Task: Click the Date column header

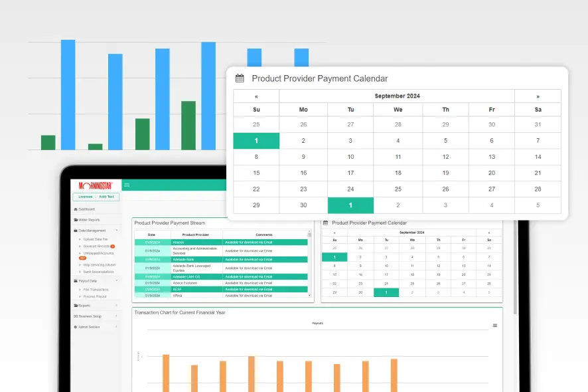Action: [151, 235]
